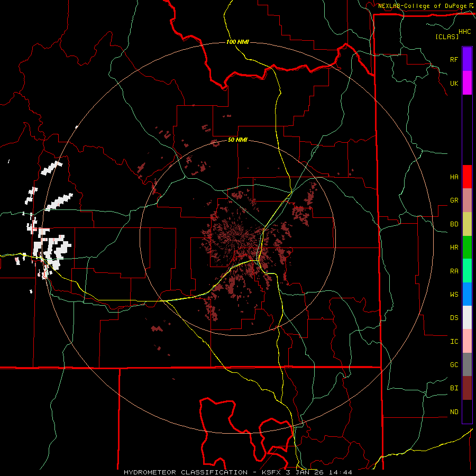Click the GR legend label
This screenshot has width=476, height=476.
pyautogui.click(x=454, y=200)
